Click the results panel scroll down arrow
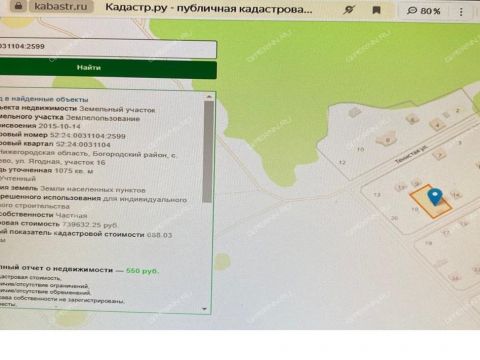Screen dimensions: 480x360 [204, 309]
